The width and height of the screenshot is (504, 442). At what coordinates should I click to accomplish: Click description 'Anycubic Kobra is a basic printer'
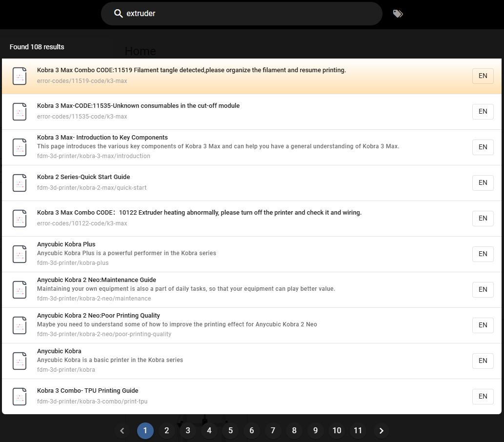click(x=110, y=360)
